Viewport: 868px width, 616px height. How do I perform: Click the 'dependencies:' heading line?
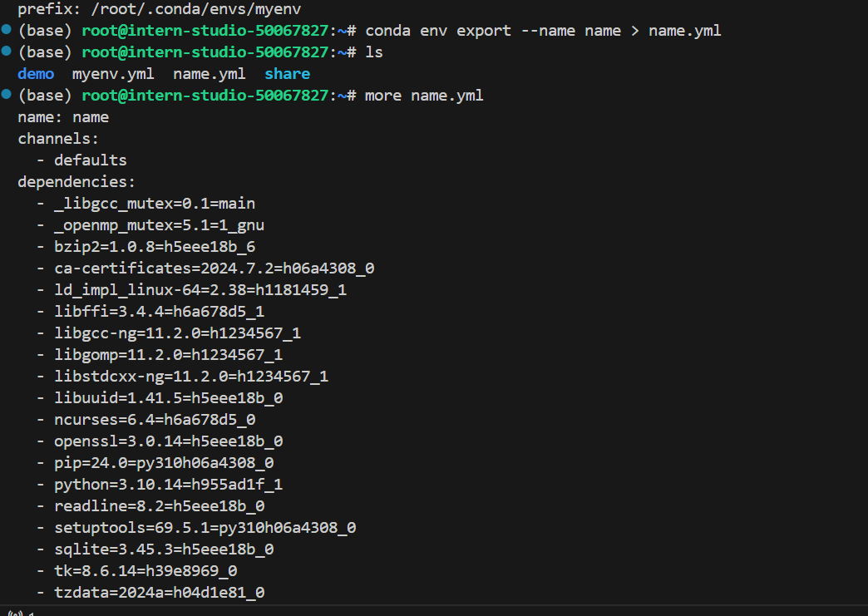76,181
